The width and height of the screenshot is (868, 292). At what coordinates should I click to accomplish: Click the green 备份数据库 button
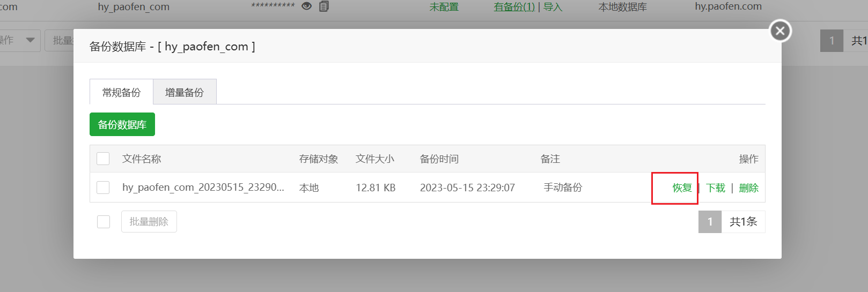click(122, 125)
